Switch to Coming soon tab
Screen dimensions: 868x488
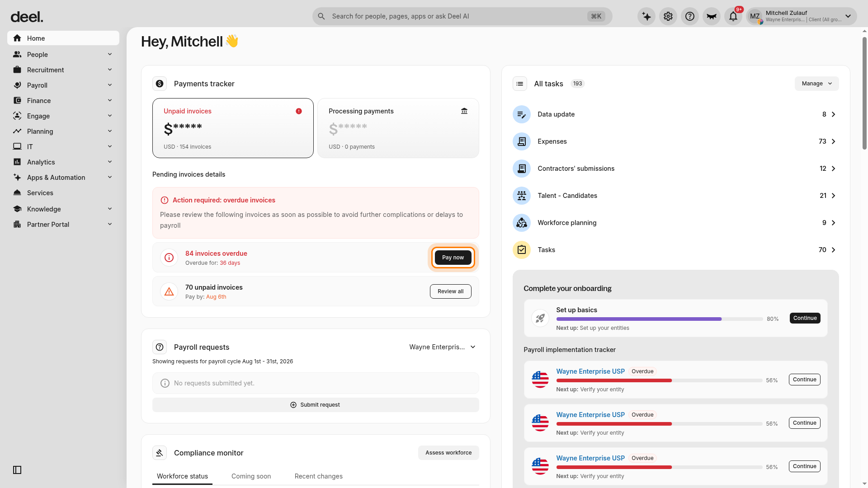coord(251,476)
